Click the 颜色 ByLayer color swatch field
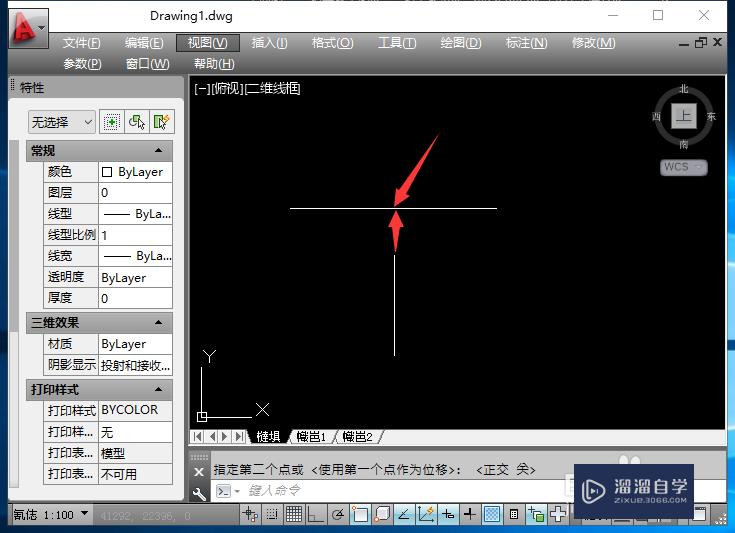Screen dimensions: 735x533 click(135, 172)
